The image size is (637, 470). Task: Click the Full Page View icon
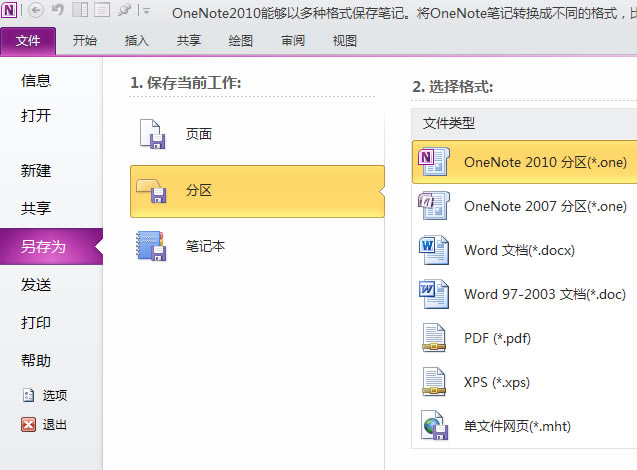[102, 10]
